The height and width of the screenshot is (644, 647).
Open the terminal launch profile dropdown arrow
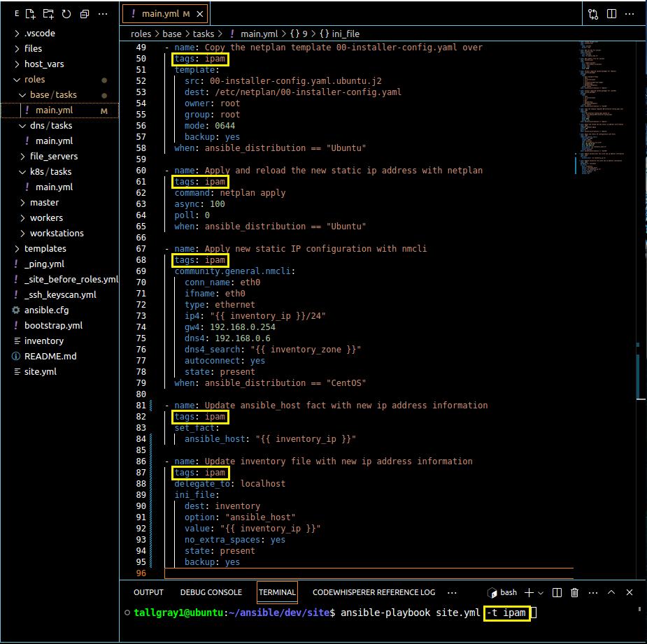pos(541,592)
